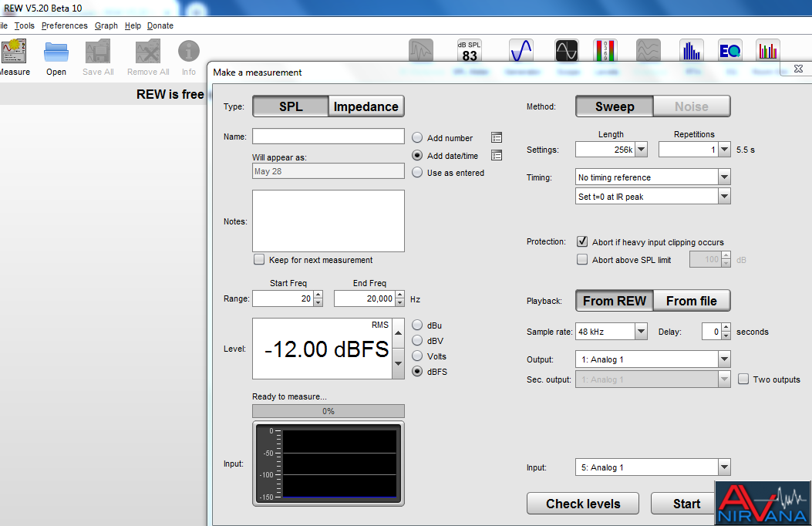Open the Preferences menu
The width and height of the screenshot is (812, 526).
(x=64, y=25)
